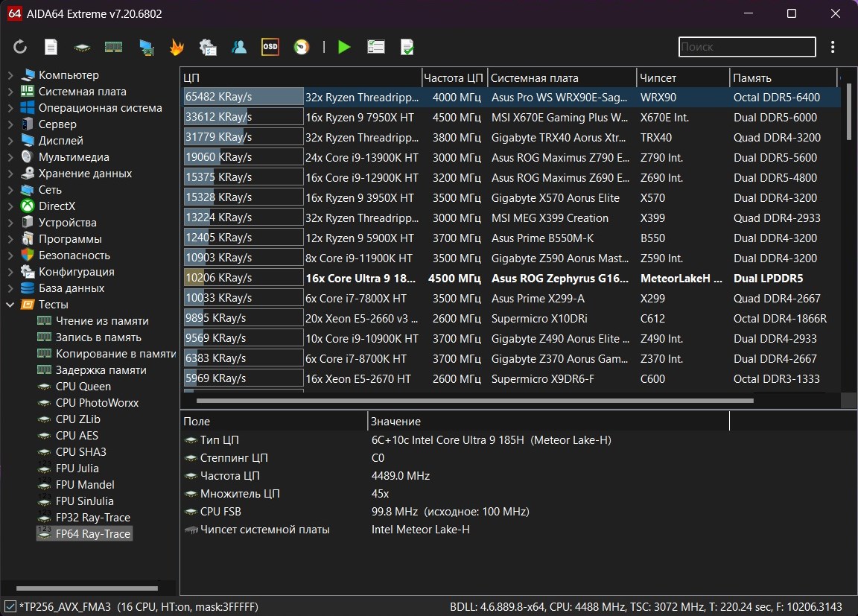The height and width of the screenshot is (616, 858).
Task: Open the Report page icon
Action: click(51, 47)
